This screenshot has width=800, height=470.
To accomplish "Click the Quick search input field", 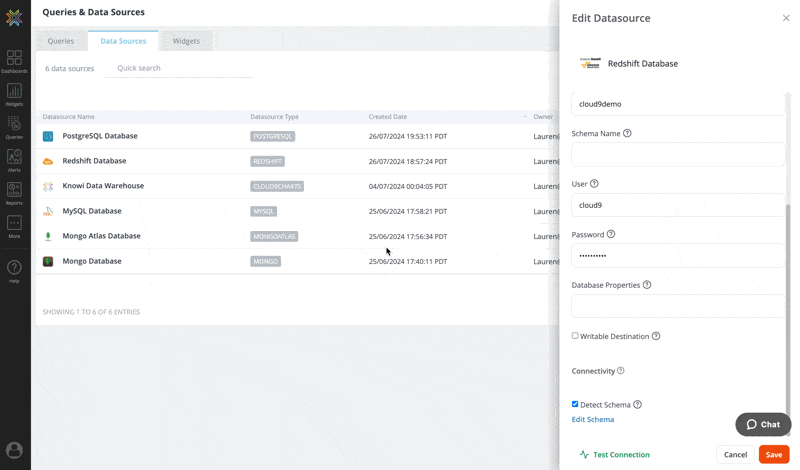I will coord(180,68).
